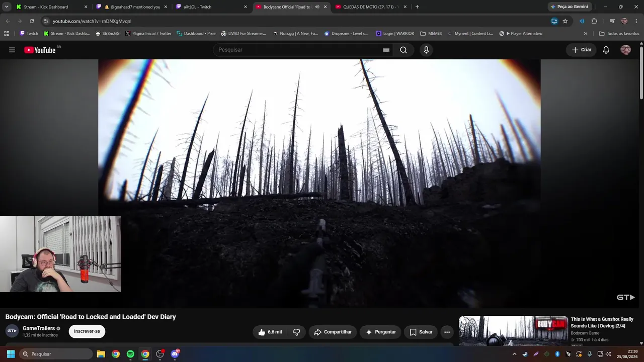Image resolution: width=644 pixels, height=362 pixels.
Task: Open the gunshot devlog recommended video thumbnail
Action: (x=513, y=331)
